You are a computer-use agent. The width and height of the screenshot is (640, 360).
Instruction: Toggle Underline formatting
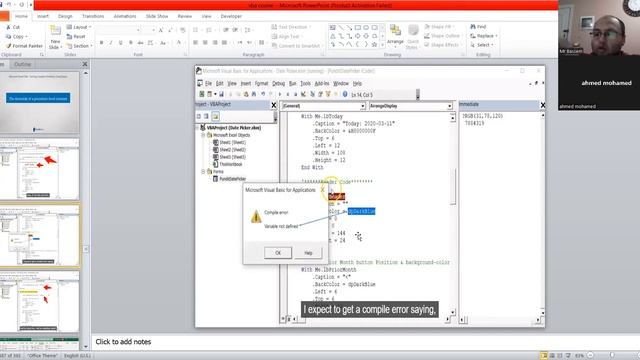click(120, 43)
